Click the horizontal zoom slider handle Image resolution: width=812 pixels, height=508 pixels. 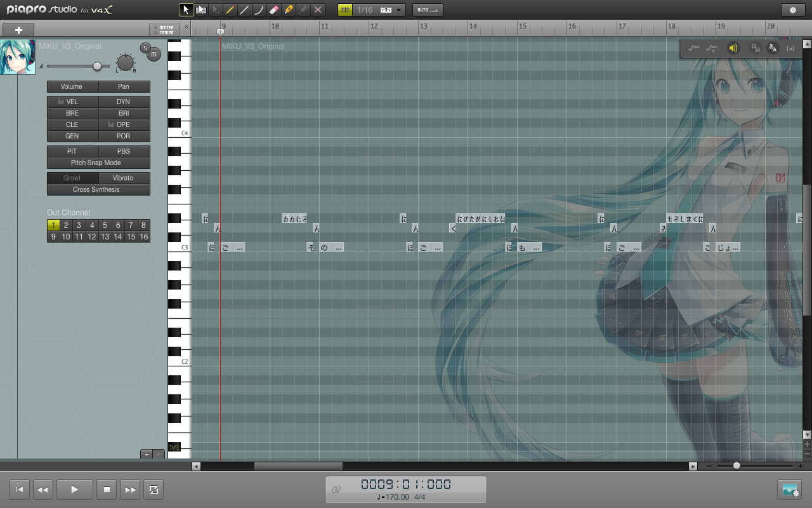point(737,466)
